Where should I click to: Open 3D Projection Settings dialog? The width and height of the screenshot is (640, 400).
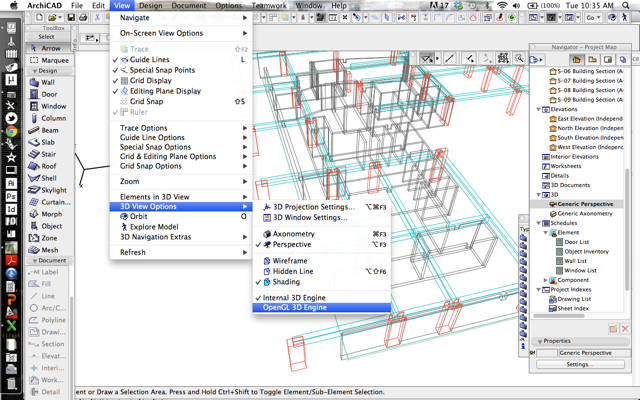click(322, 207)
